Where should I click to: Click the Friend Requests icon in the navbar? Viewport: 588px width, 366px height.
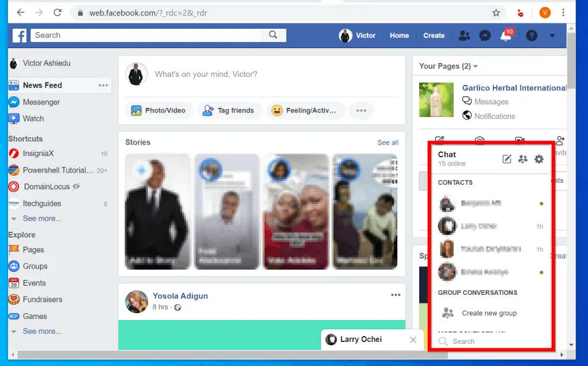(464, 35)
